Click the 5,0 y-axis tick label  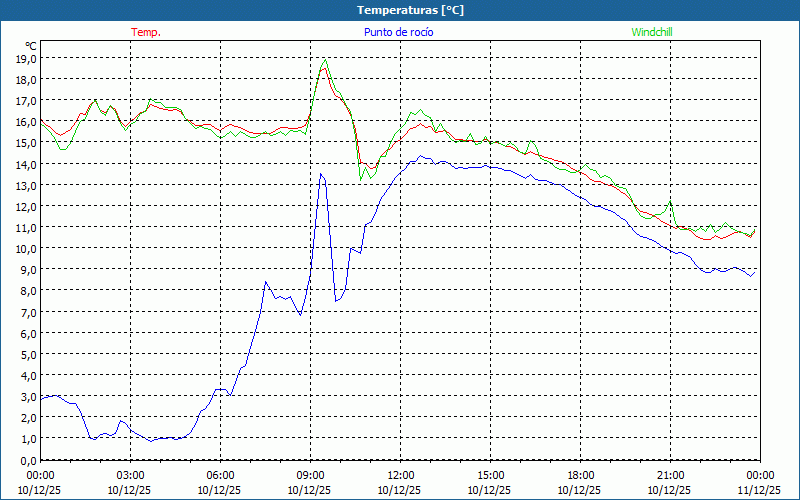point(29,354)
